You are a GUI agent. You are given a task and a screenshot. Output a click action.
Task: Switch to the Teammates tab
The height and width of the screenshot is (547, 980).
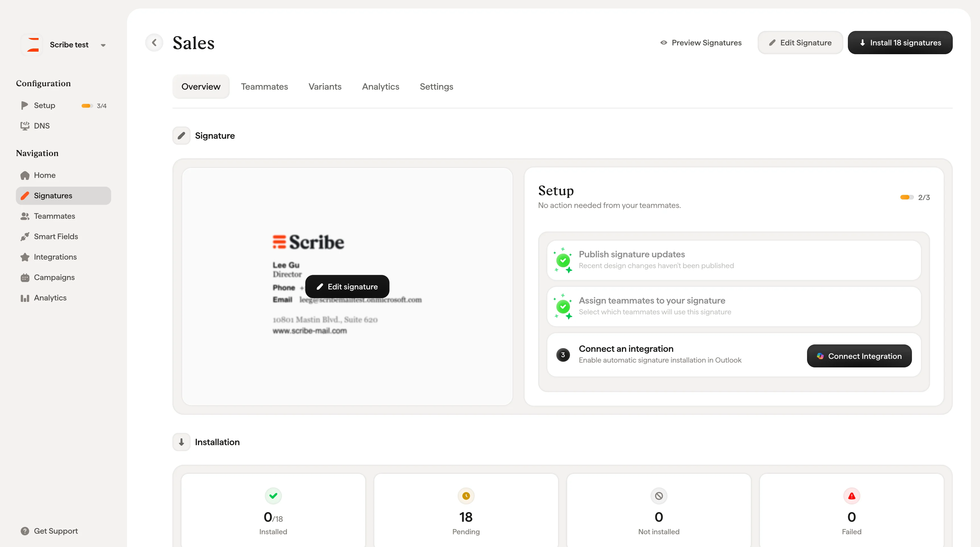coord(264,87)
